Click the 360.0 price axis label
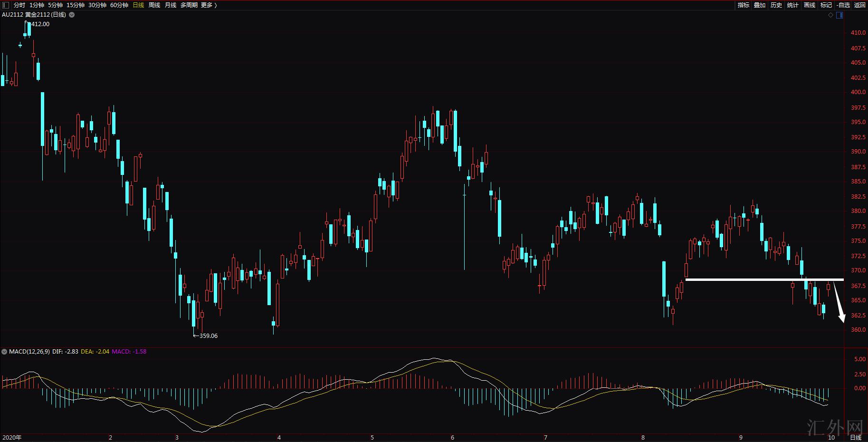The image size is (868, 442). pyautogui.click(x=858, y=330)
